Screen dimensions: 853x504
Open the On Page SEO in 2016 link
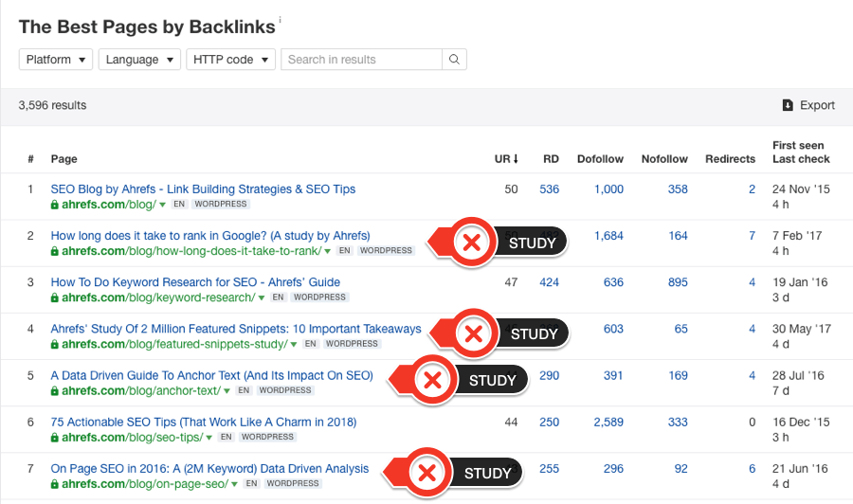point(209,468)
